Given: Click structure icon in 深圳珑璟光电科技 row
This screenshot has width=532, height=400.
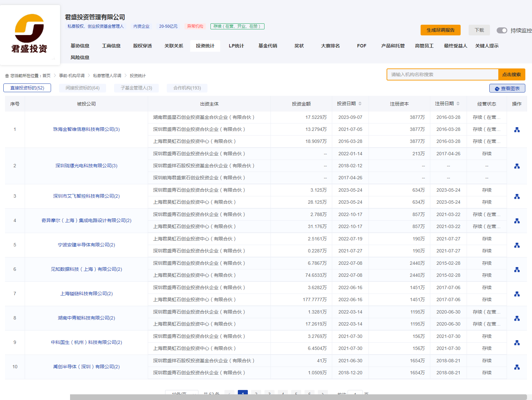Looking at the screenshot, I should (x=517, y=166).
